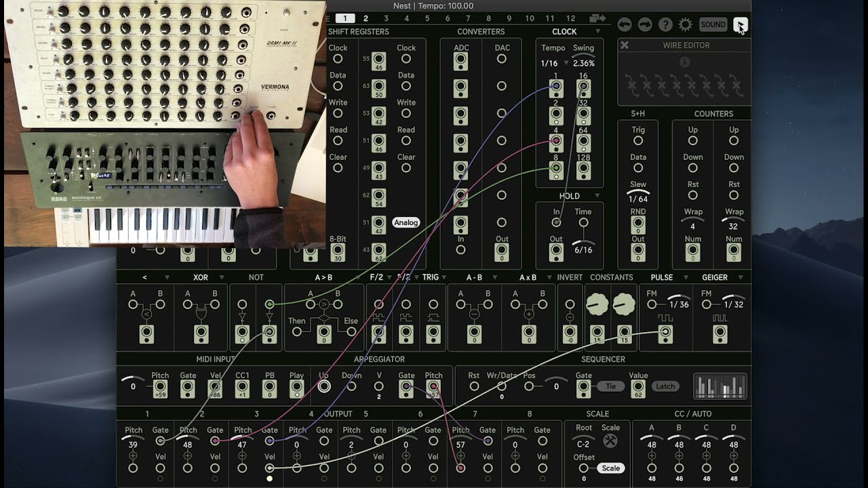Image resolution: width=868 pixels, height=488 pixels.
Task: Expand the PULSE module dropdown
Action: [685, 277]
